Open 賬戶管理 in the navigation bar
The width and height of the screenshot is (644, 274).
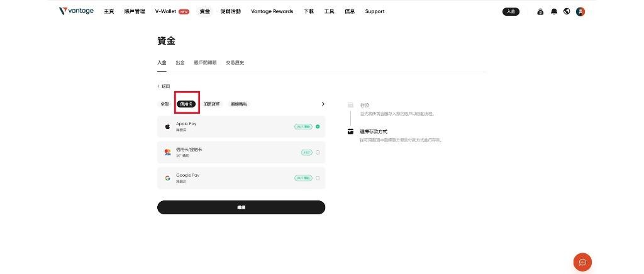pyautogui.click(x=135, y=11)
